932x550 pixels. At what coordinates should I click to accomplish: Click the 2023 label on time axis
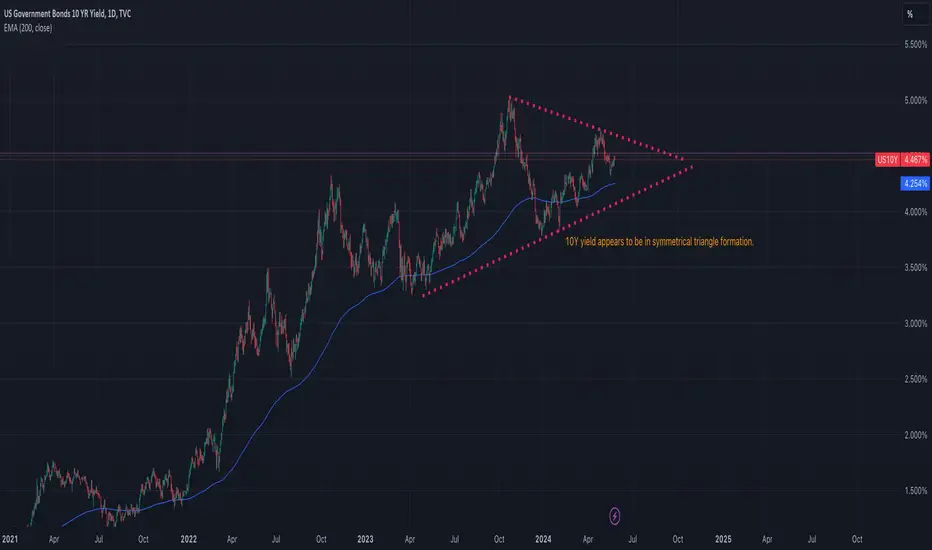(x=366, y=539)
